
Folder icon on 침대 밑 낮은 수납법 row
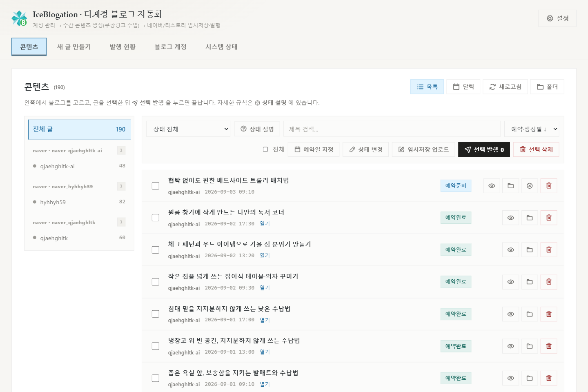pos(530,314)
